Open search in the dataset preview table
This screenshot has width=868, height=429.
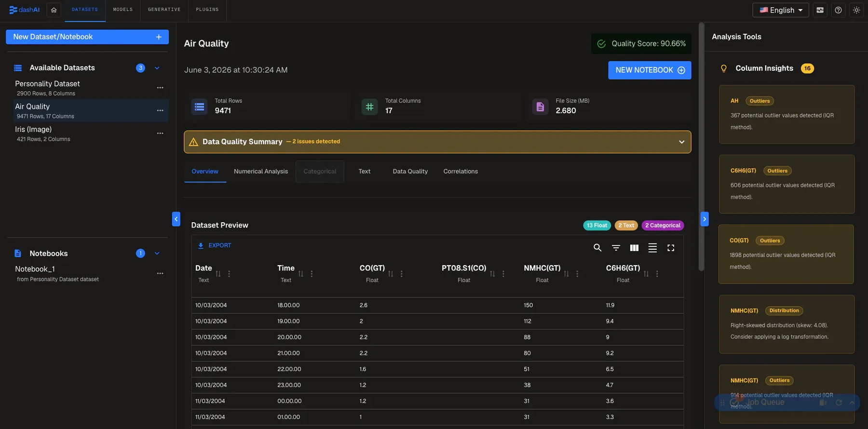[597, 248]
